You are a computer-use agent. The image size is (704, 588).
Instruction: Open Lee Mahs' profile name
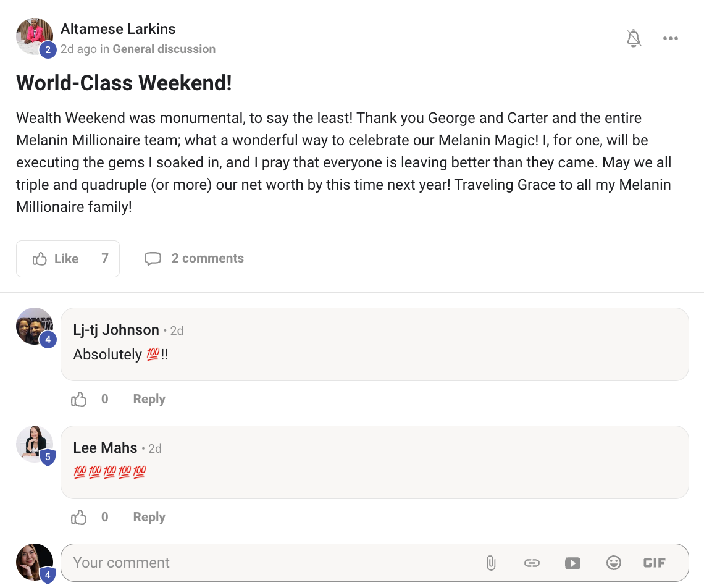click(x=105, y=448)
